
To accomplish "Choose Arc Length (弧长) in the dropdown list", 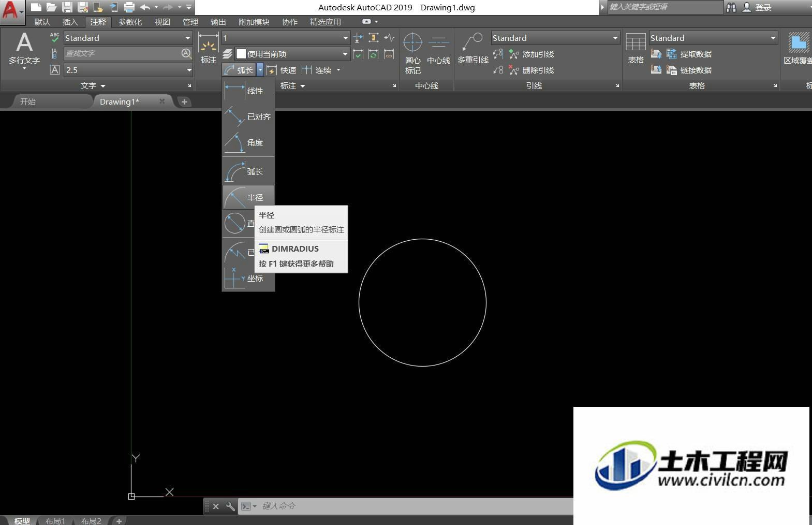I will 248,171.
